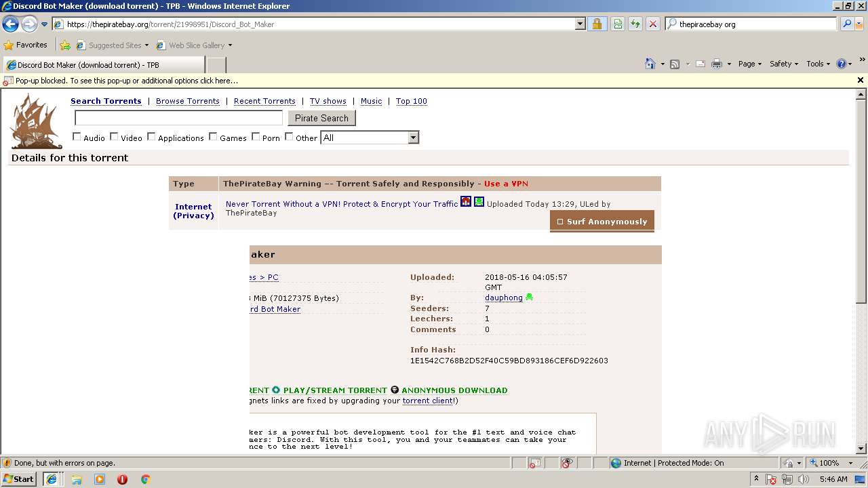
Task: Click the TV shows link
Action: pyautogui.click(x=328, y=101)
